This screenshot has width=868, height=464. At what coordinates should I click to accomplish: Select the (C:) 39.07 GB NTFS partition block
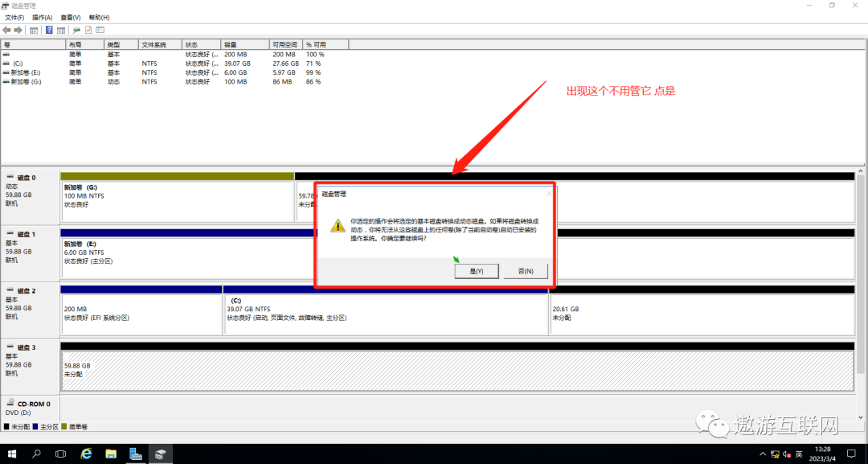(385, 314)
